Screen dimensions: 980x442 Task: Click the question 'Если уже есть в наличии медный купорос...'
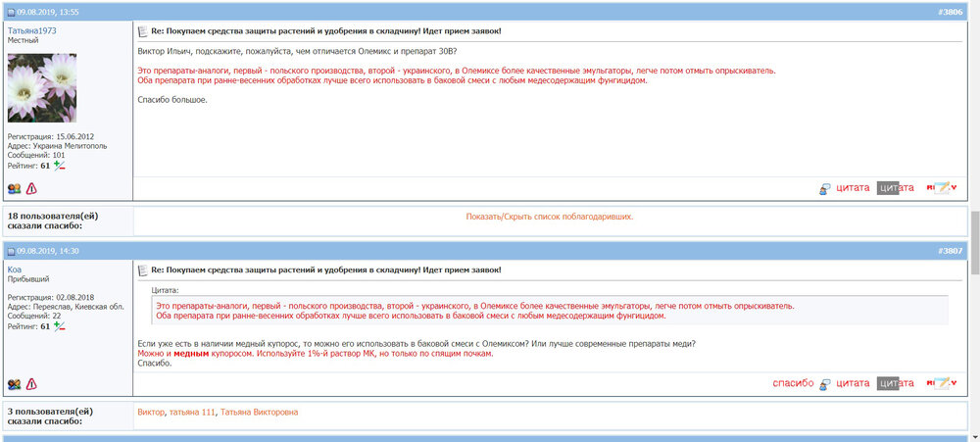pos(416,344)
